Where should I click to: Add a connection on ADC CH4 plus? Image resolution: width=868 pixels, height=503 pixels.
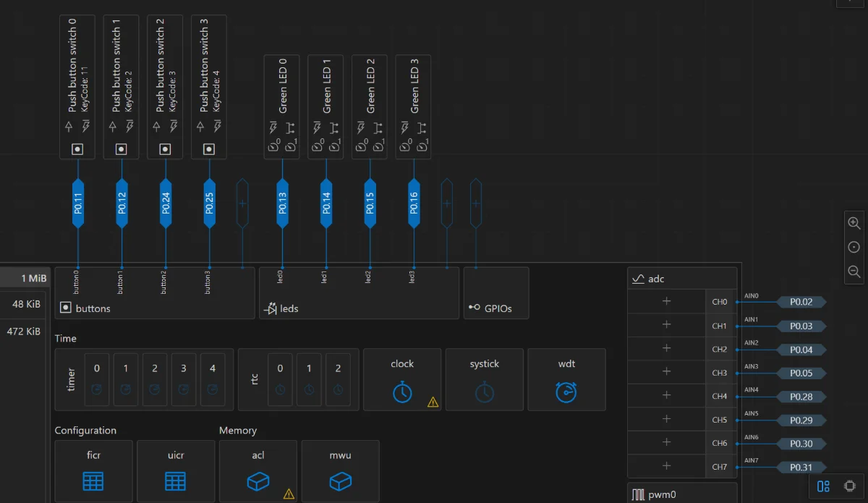click(666, 396)
